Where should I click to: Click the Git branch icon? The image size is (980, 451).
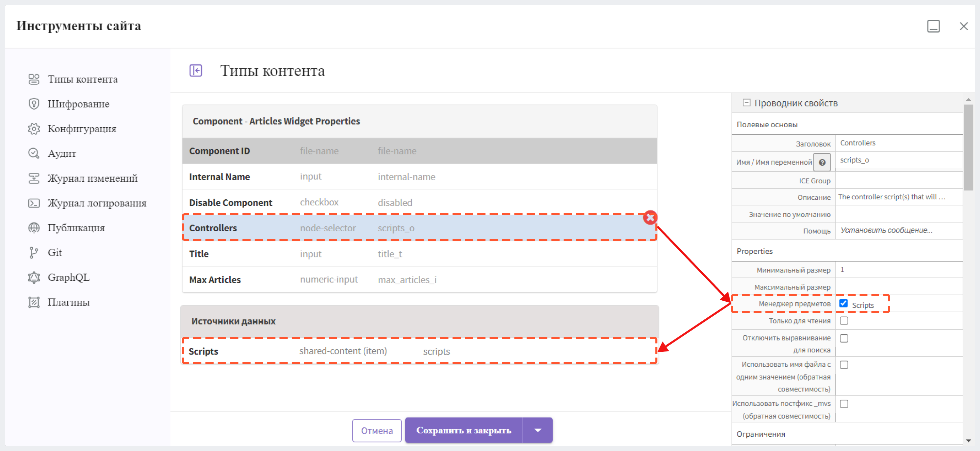coord(34,252)
